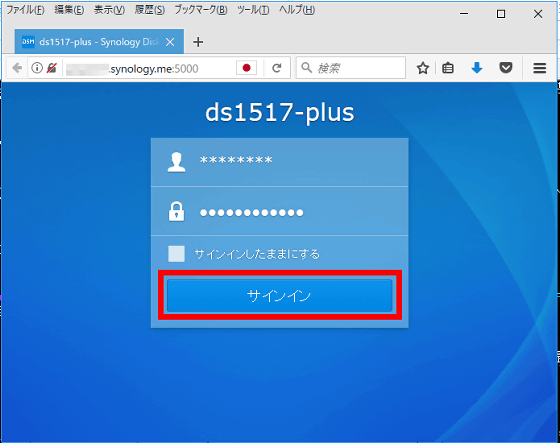This screenshot has width=560, height=443.
Task: Open the downloads arrow icon
Action: click(477, 68)
